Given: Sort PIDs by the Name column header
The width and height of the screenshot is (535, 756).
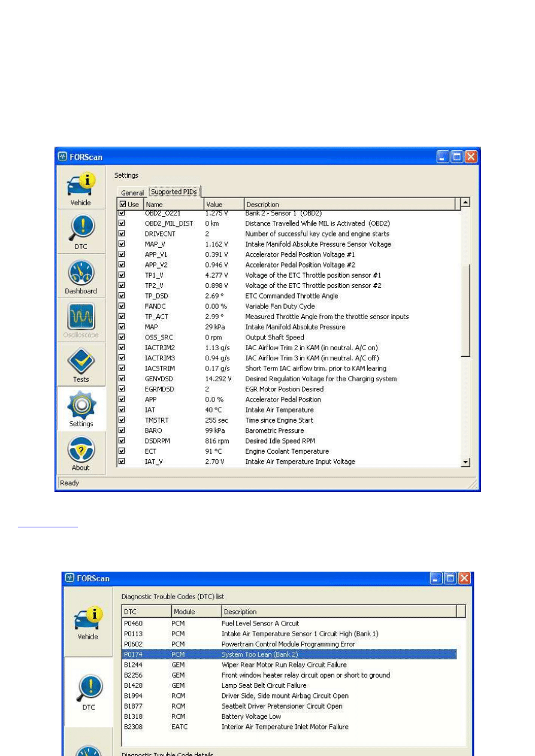Looking at the screenshot, I should [173, 205].
